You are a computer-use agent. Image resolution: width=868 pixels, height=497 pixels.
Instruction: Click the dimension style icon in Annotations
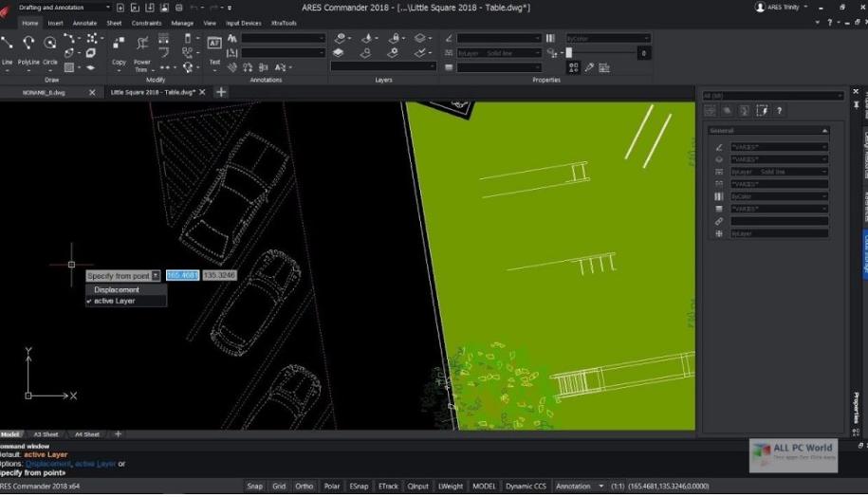click(x=232, y=53)
